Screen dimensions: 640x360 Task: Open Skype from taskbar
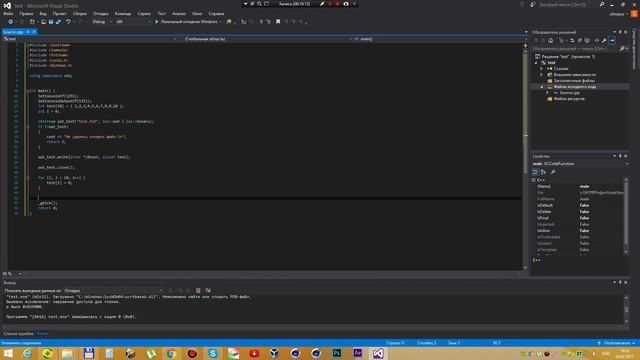tap(213, 353)
